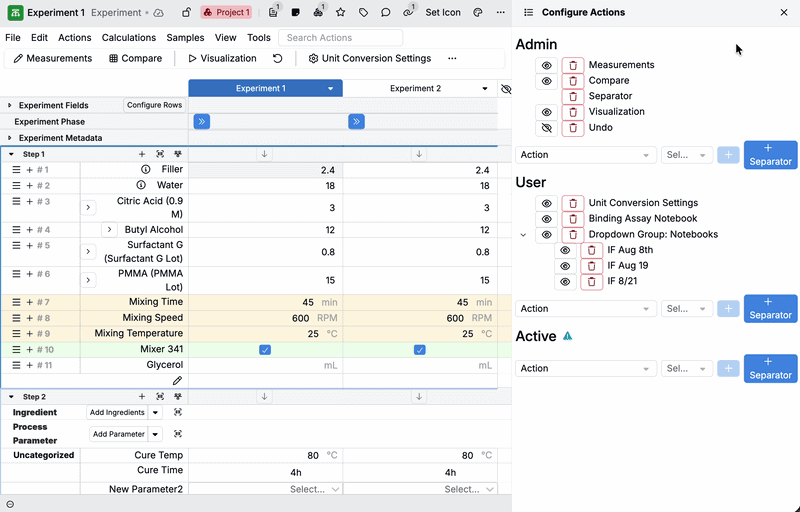Show the hidden Undo action
The width and height of the screenshot is (800, 512).
click(x=546, y=128)
